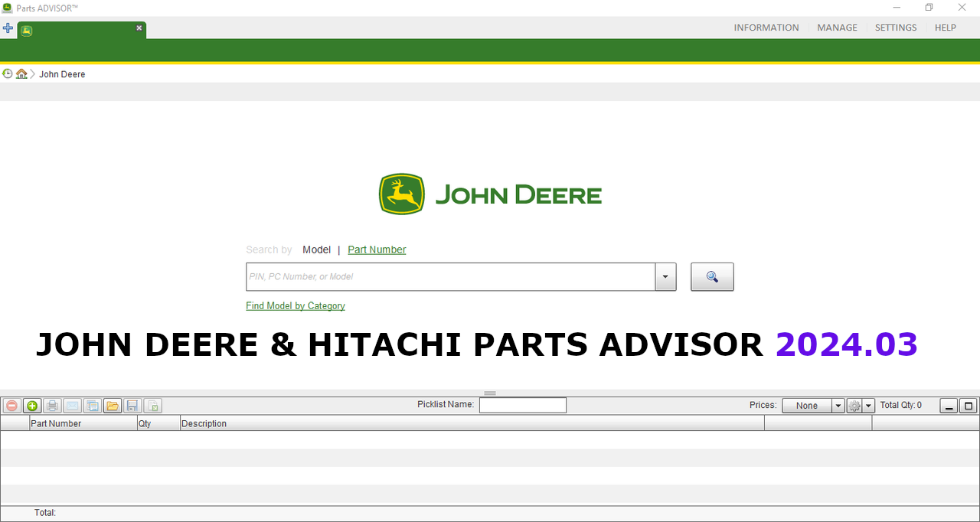The width and height of the screenshot is (980, 522).
Task: Export the picklist to Excel
Action: click(x=152, y=406)
